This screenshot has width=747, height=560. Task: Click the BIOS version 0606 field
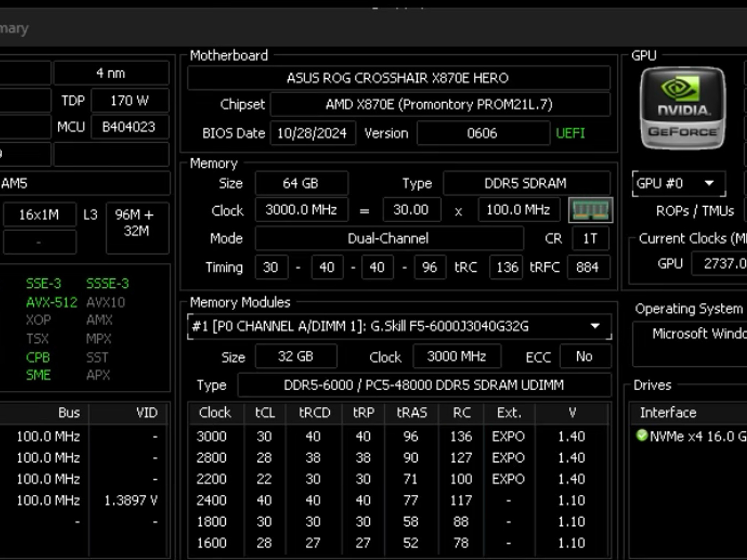click(483, 133)
